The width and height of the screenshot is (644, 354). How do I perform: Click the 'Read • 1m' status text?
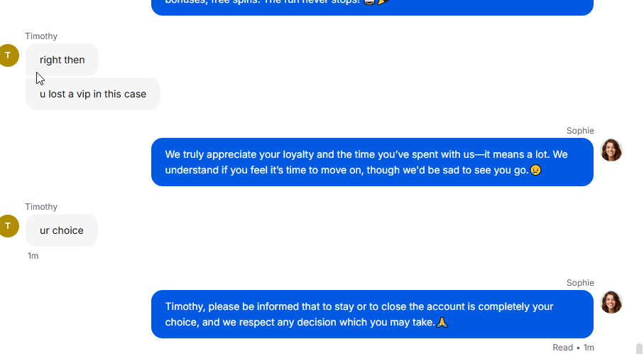573,348
